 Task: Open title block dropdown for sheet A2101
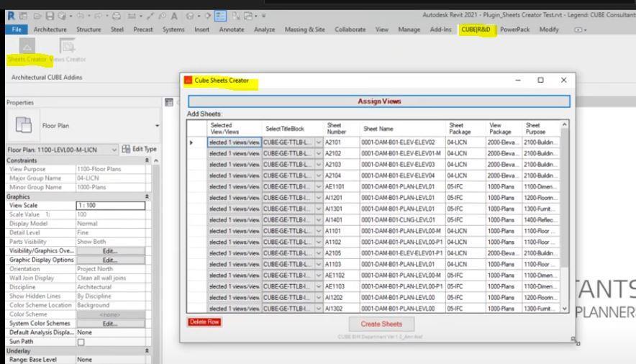[x=319, y=142]
